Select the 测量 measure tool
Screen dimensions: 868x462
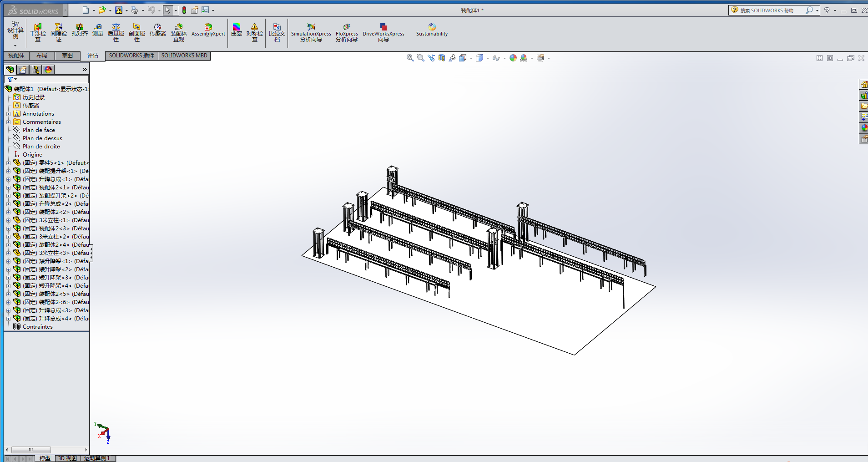(x=98, y=30)
